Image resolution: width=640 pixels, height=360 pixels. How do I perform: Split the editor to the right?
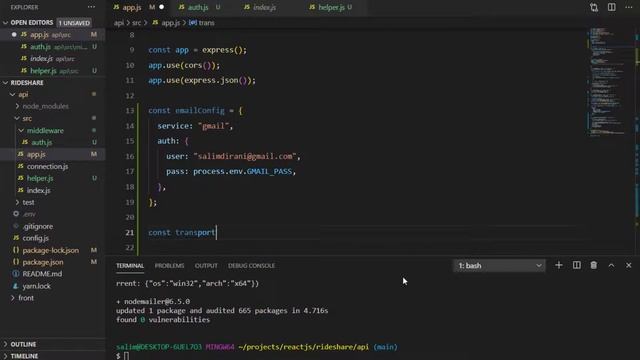point(611,7)
